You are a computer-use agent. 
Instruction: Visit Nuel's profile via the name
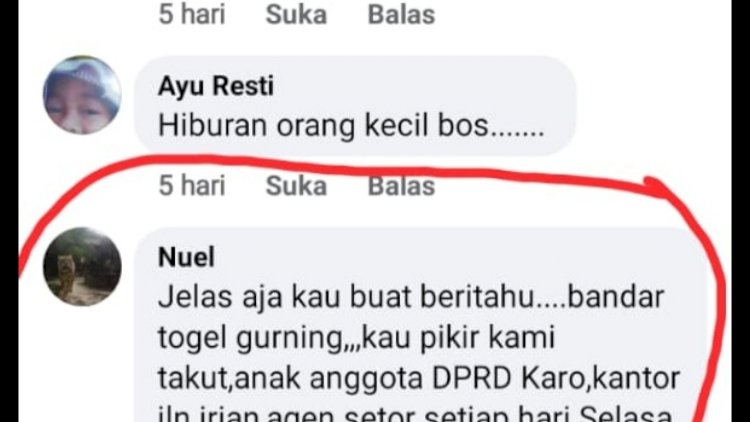[187, 257]
